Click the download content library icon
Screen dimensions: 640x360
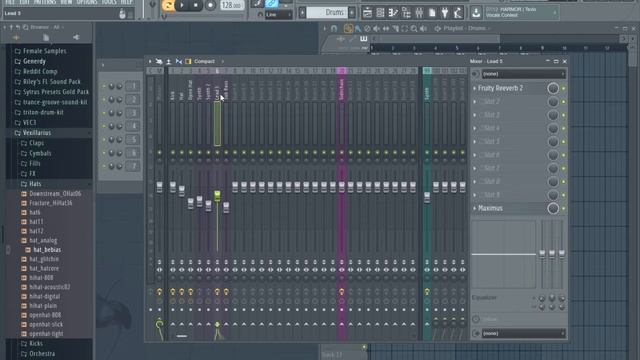click(x=476, y=13)
